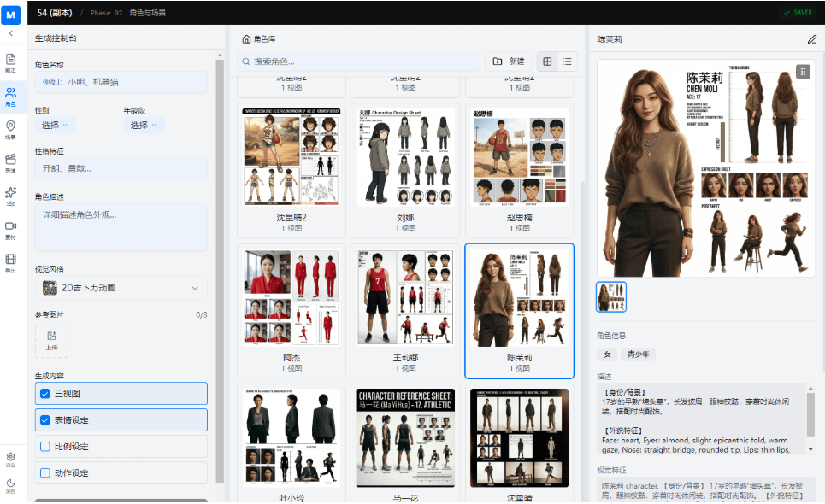Go to the 导演 director clapperboard icon

[10, 162]
